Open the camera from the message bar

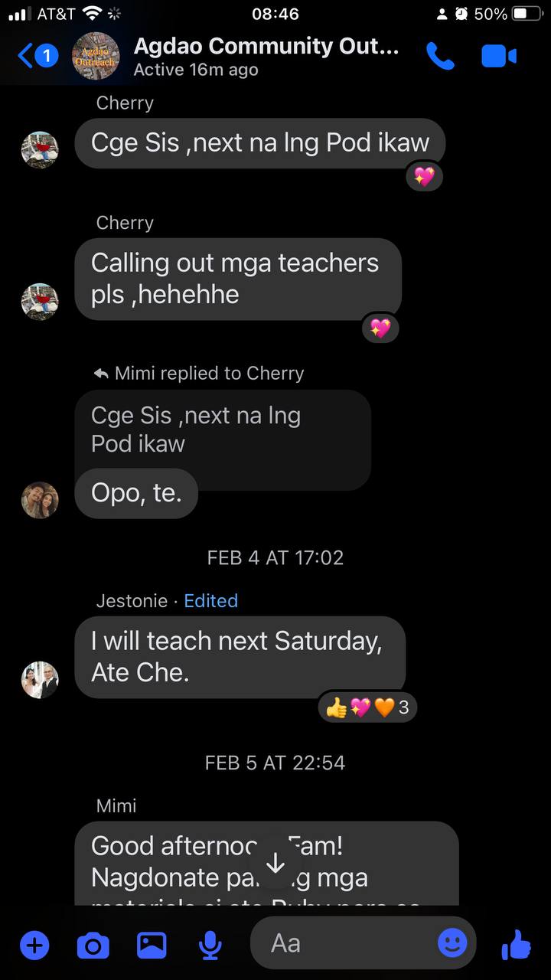coord(93,946)
